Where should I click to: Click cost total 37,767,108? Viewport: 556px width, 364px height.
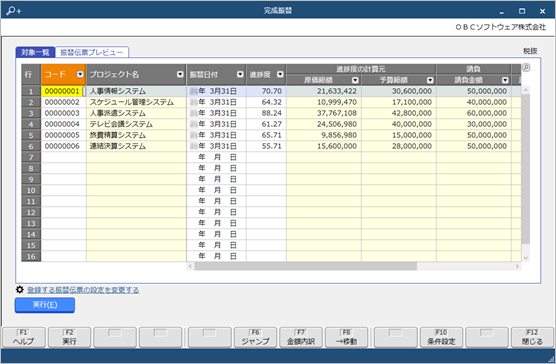click(x=337, y=113)
